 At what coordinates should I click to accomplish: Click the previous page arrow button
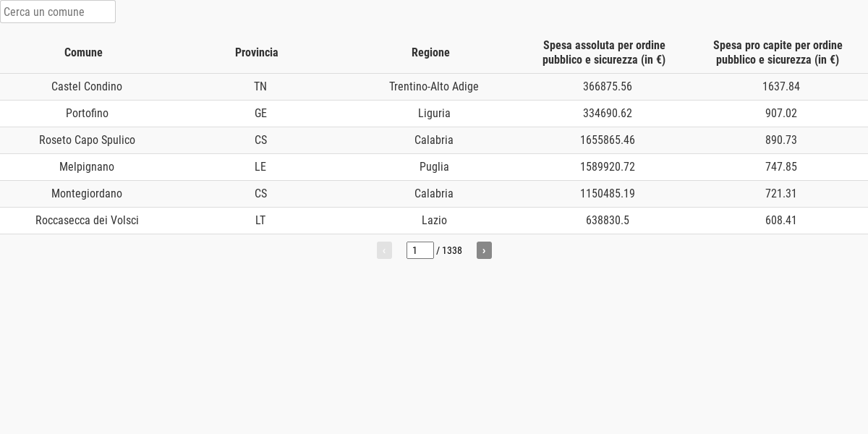[384, 250]
